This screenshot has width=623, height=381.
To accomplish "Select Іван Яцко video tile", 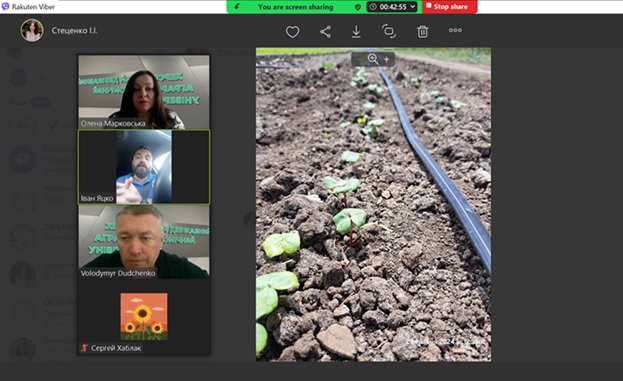I will click(144, 167).
